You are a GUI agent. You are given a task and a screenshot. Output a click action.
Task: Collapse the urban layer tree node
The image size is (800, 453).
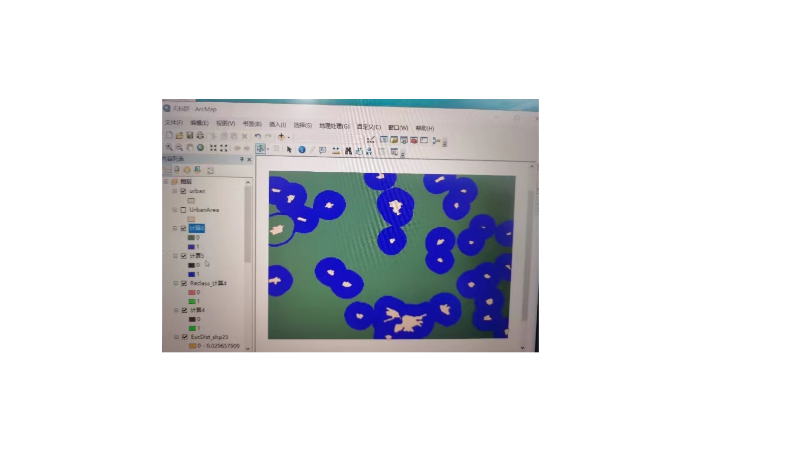[x=174, y=191]
